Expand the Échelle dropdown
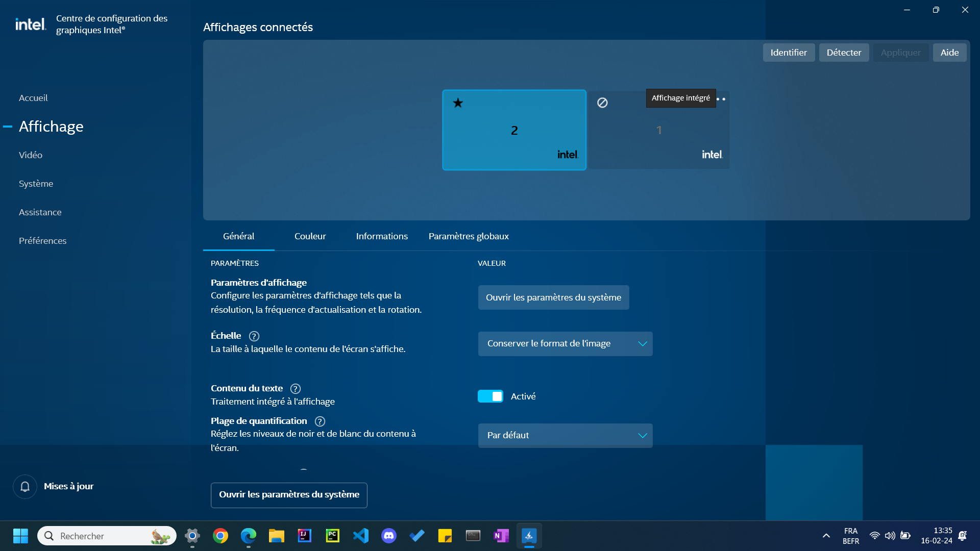The image size is (980, 551). click(x=565, y=344)
